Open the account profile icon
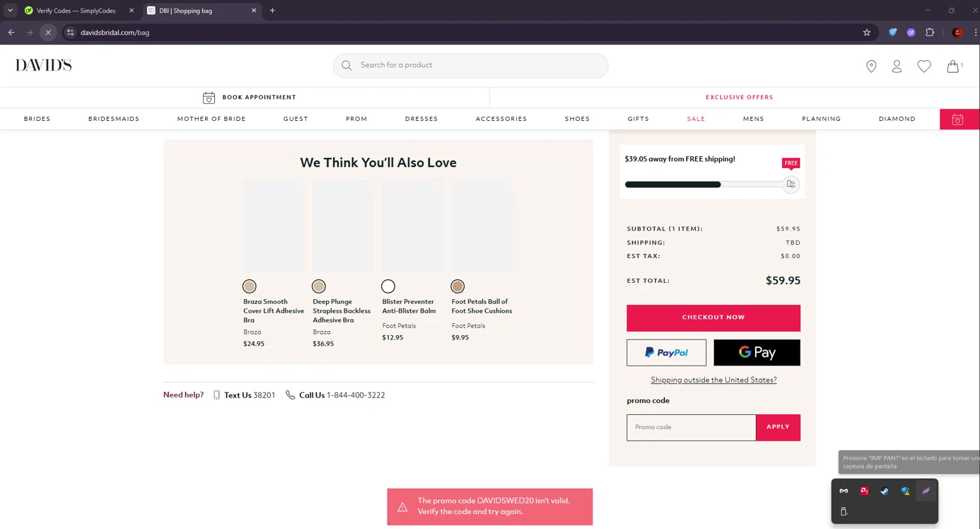980x529 pixels. point(896,66)
